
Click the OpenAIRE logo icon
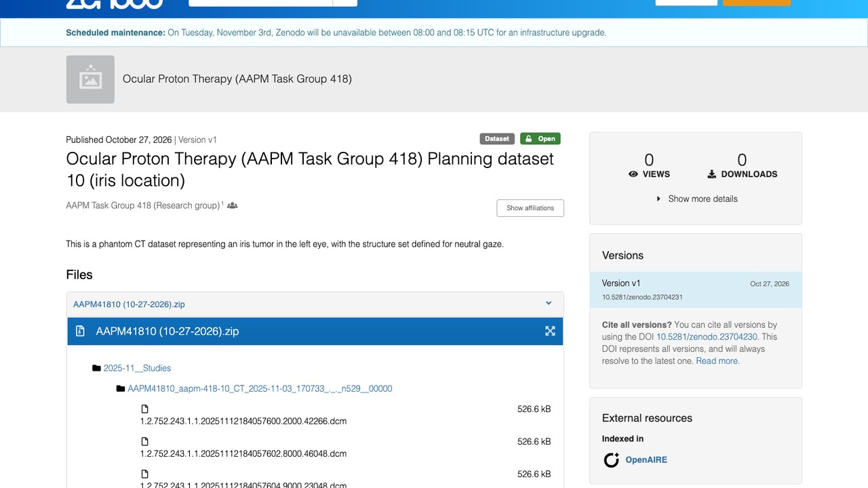pos(612,460)
